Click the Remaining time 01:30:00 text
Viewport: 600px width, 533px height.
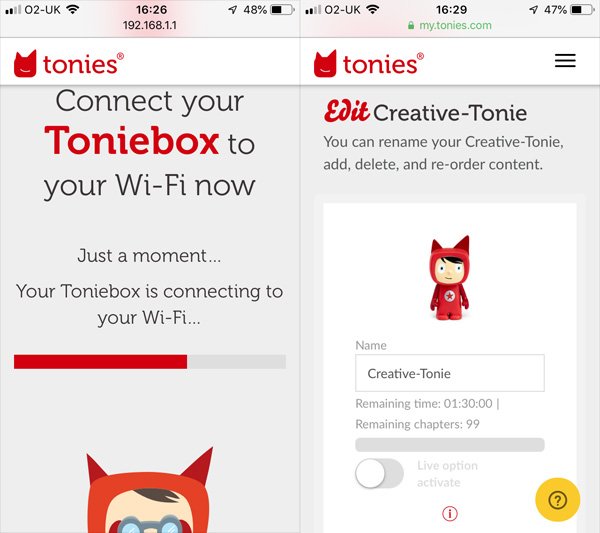click(427, 403)
